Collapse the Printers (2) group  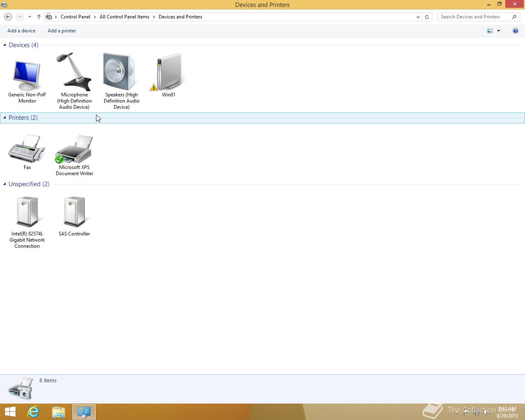[5, 118]
